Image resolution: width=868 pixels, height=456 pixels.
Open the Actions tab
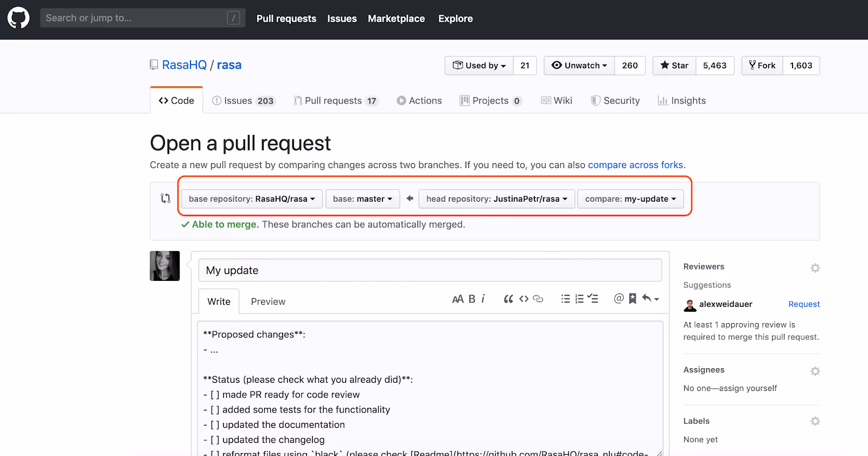click(419, 101)
